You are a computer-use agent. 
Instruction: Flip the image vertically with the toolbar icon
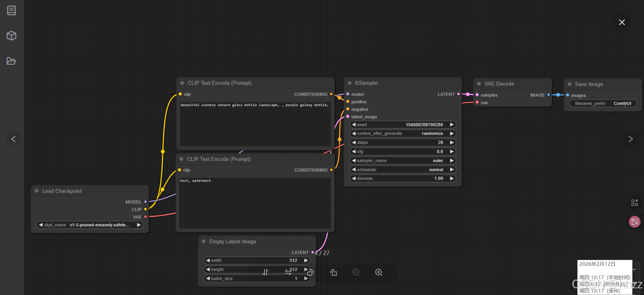265,272
